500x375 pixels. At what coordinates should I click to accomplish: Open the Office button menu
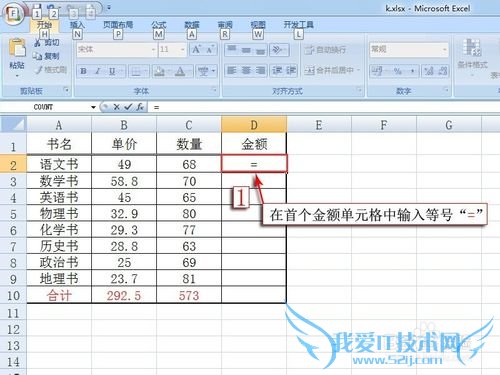coord(13,14)
